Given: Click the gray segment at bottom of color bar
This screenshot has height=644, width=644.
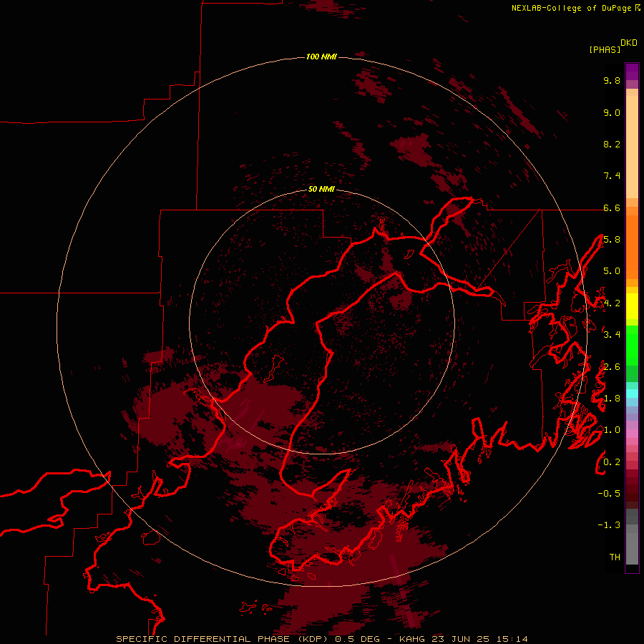Looking at the screenshot, I should tap(632, 546).
